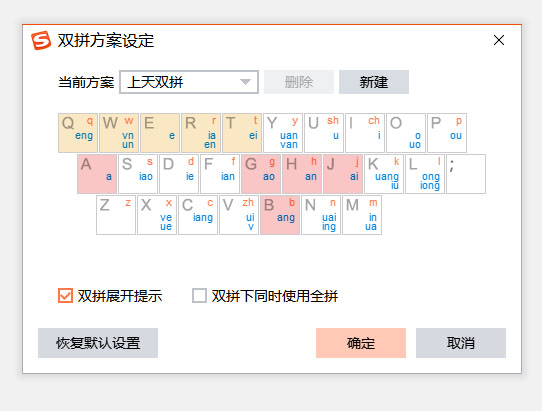Click the Sogou logo icon in title bar
The height and width of the screenshot is (411, 542).
click(41, 40)
